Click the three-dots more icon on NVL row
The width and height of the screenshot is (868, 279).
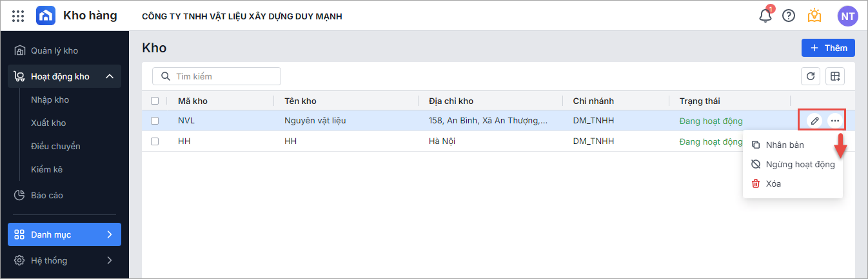(835, 121)
